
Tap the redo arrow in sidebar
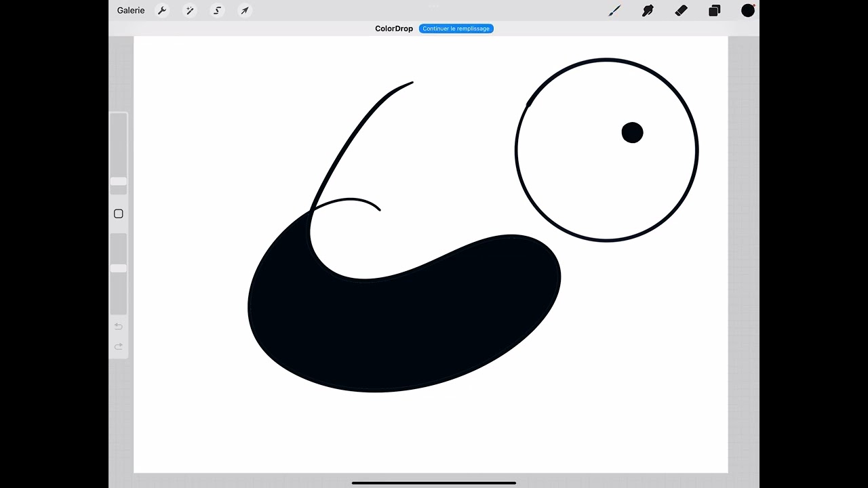119,346
